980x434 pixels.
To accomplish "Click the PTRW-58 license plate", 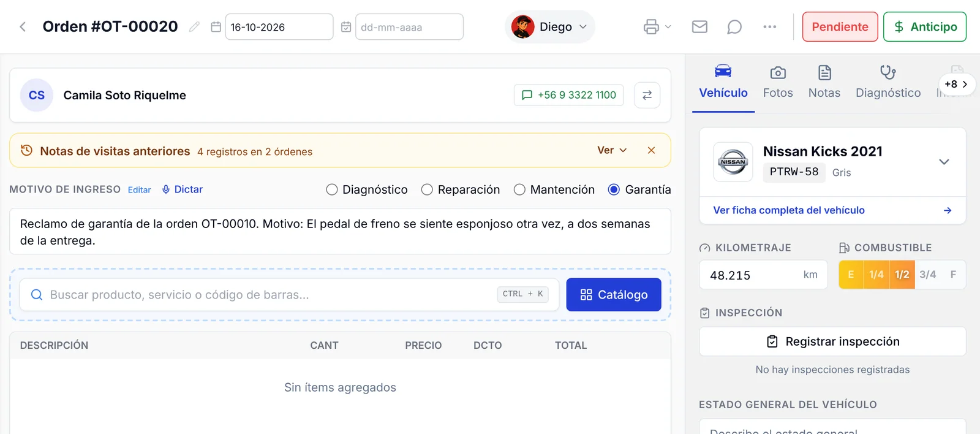I will (x=794, y=172).
